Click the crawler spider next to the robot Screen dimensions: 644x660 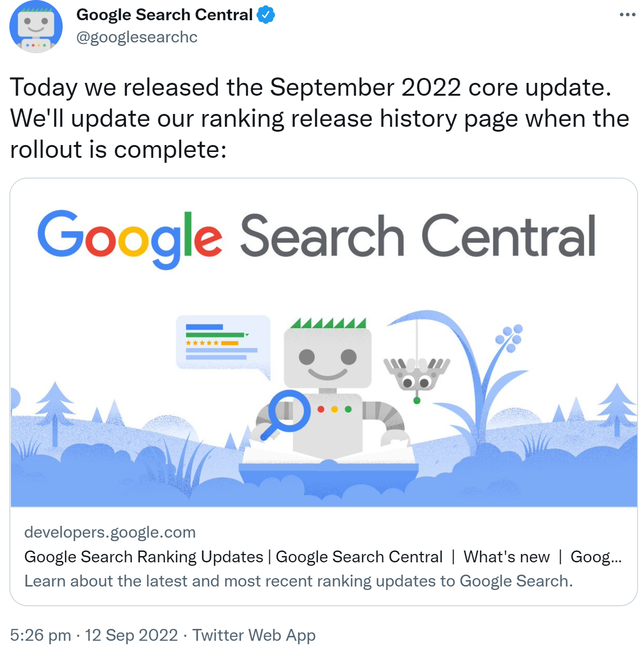click(417, 375)
